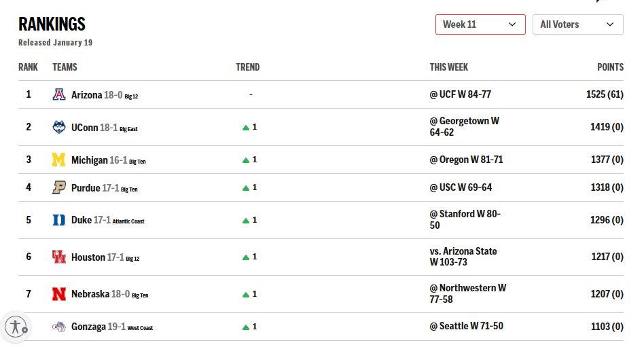Open the @ Seattle W 71-50 game recap
Image resolution: width=644 pixels, height=347 pixels.
pyautogui.click(x=466, y=327)
